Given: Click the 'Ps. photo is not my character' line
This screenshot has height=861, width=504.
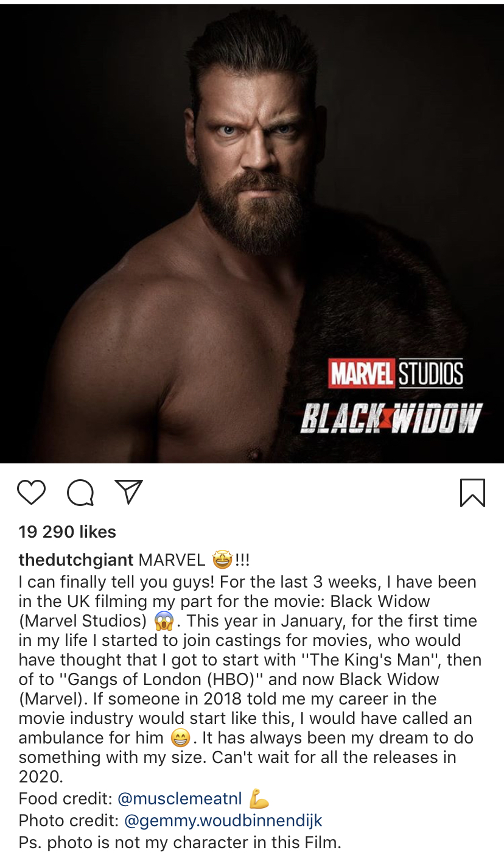Looking at the screenshot, I should 180,842.
